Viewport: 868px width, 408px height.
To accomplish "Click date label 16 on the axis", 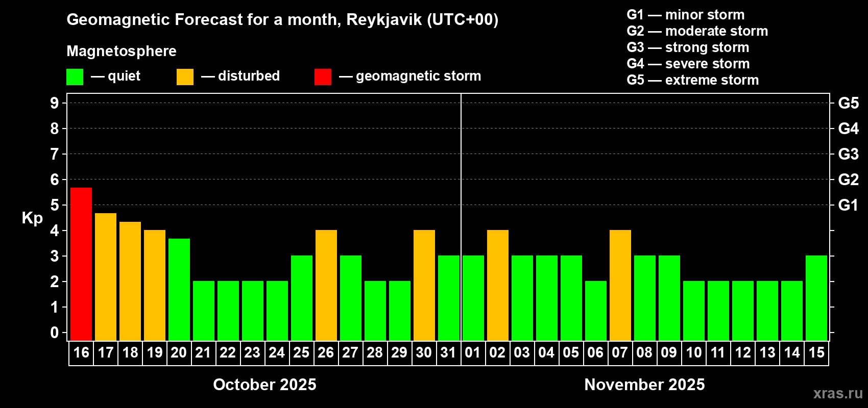I will coord(81,352).
